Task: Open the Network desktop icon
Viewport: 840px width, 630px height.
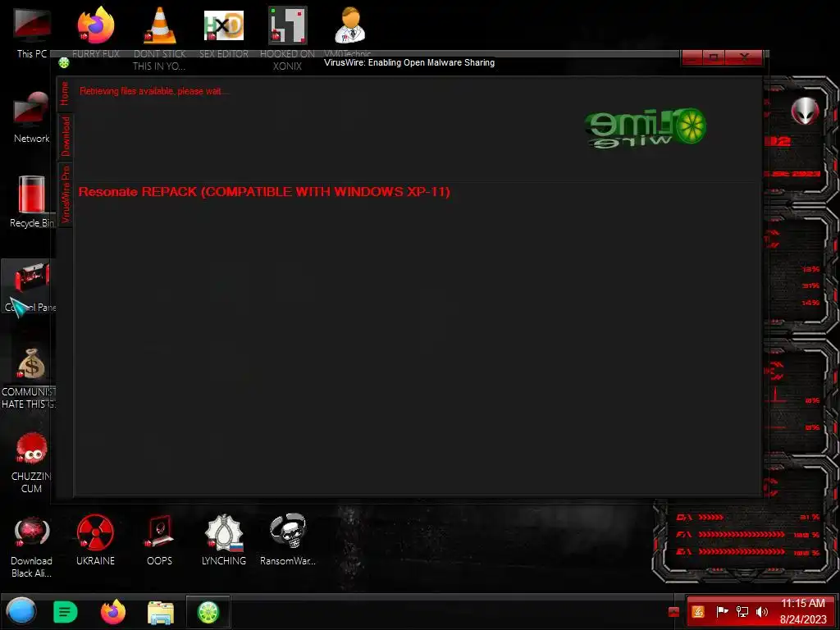Action: [x=32, y=118]
